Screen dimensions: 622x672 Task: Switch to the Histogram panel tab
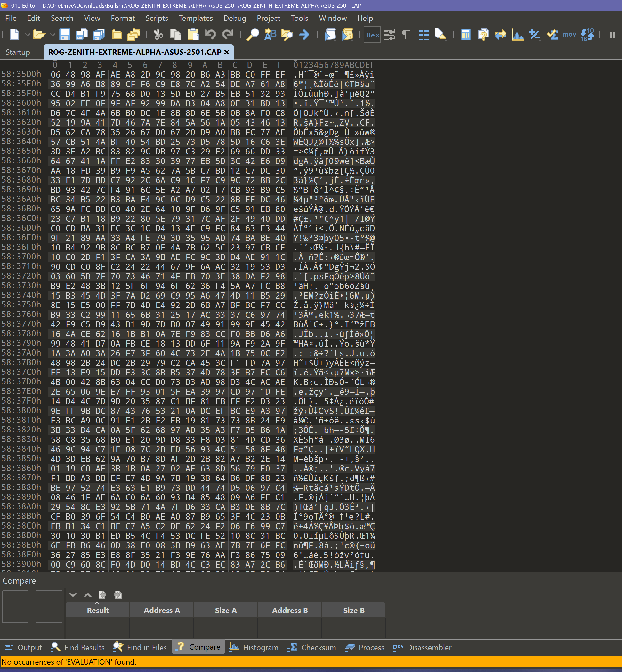(254, 647)
